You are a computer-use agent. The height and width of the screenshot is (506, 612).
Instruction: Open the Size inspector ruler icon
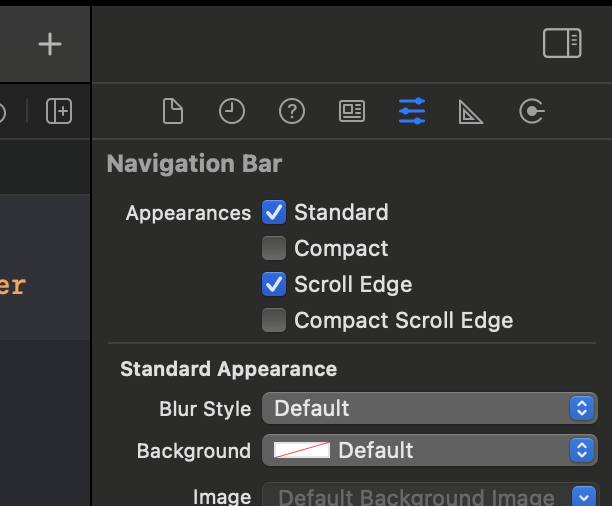coord(471,112)
